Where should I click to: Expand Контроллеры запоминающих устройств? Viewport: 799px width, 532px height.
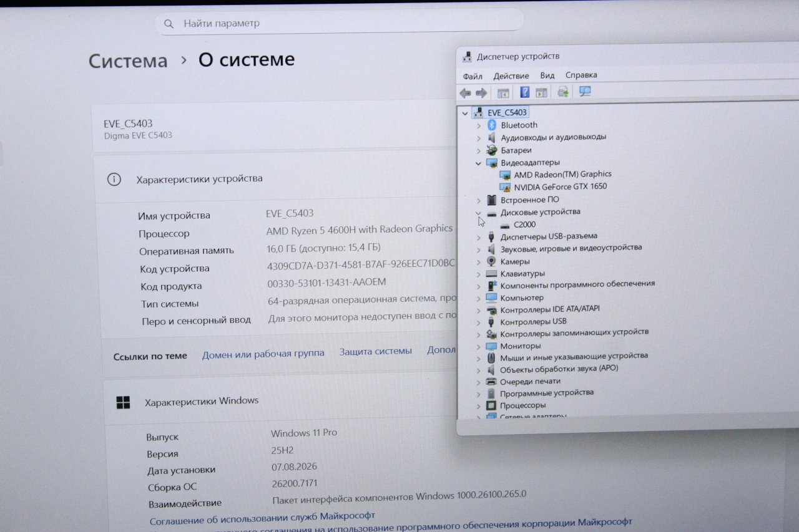479,335
